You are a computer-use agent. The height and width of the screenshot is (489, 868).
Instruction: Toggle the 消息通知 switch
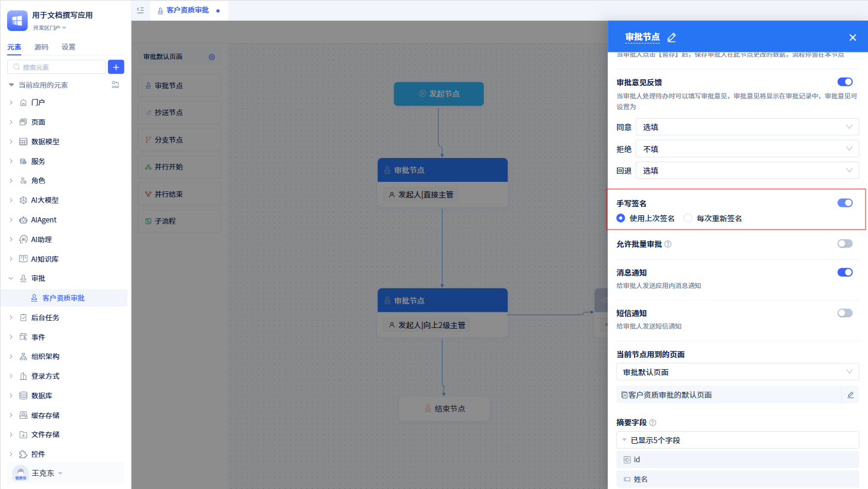(x=845, y=273)
